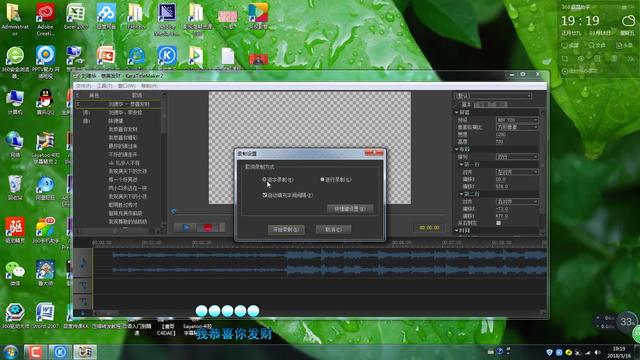Click the lyric list vertical scrollbar

point(164,159)
